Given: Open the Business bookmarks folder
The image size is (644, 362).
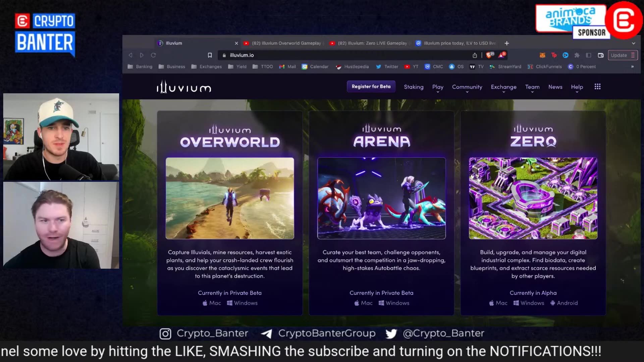Looking at the screenshot, I should coord(172,67).
